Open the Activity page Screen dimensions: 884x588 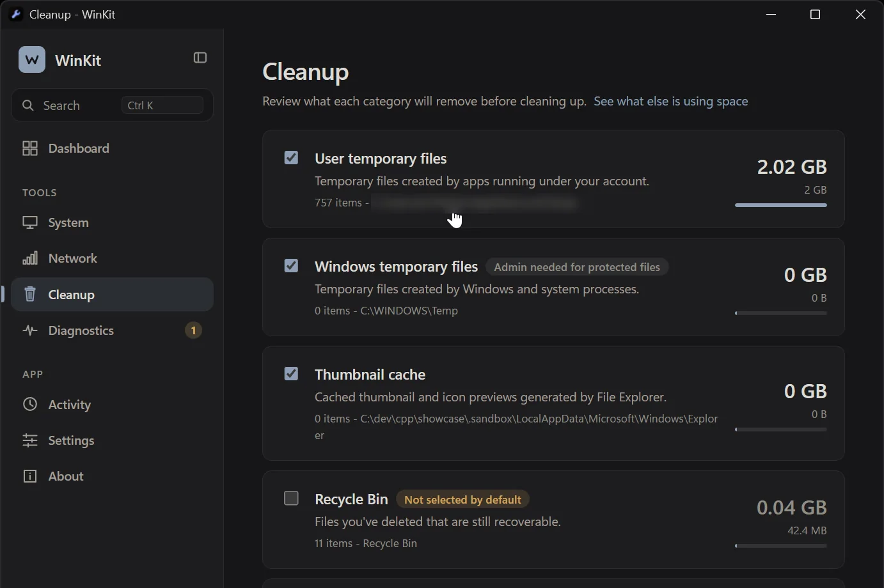click(x=112, y=405)
